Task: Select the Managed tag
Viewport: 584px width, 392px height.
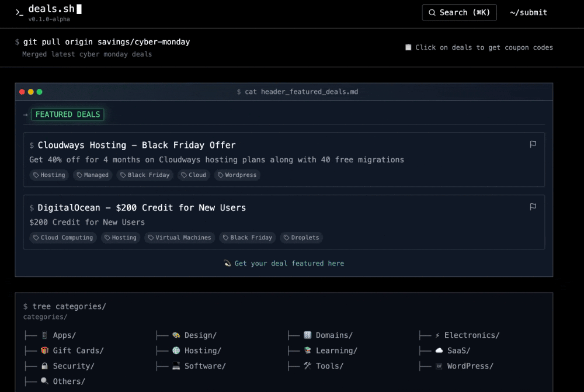Action: tap(92, 175)
